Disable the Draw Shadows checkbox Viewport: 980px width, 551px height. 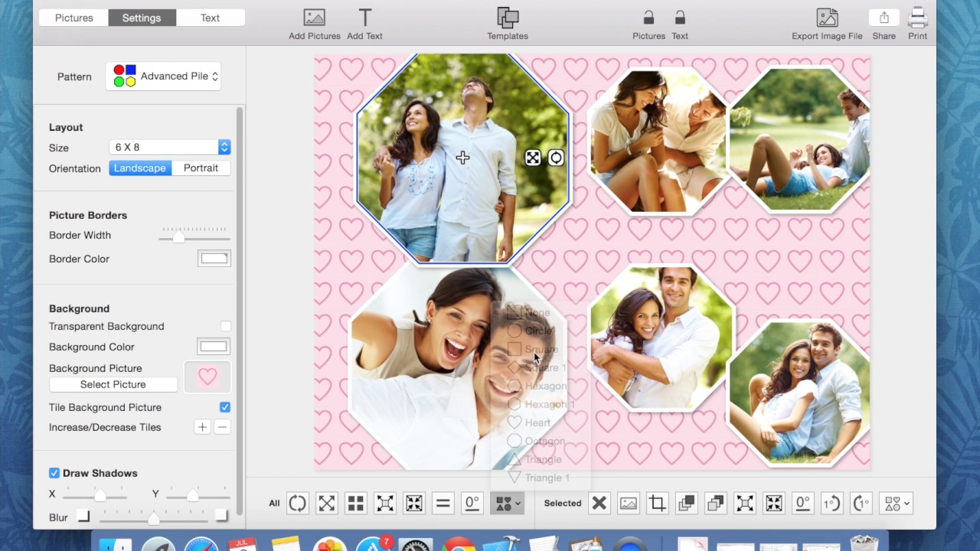click(54, 473)
